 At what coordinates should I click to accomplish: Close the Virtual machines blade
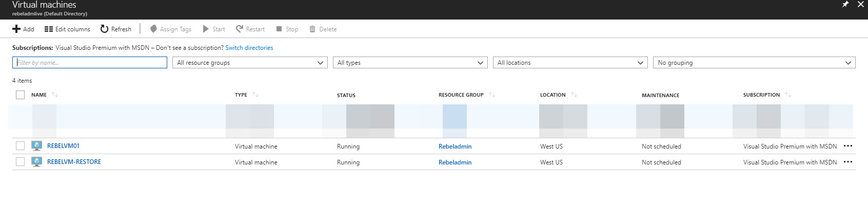click(861, 4)
